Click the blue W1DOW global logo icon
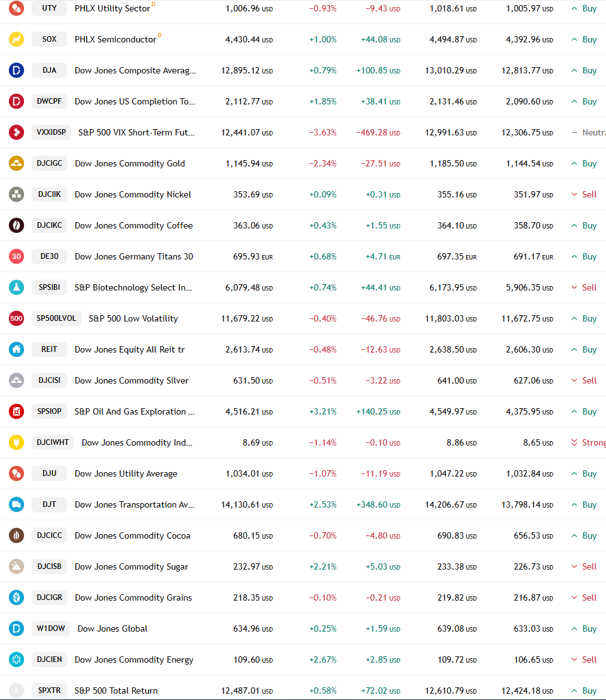 [16, 628]
